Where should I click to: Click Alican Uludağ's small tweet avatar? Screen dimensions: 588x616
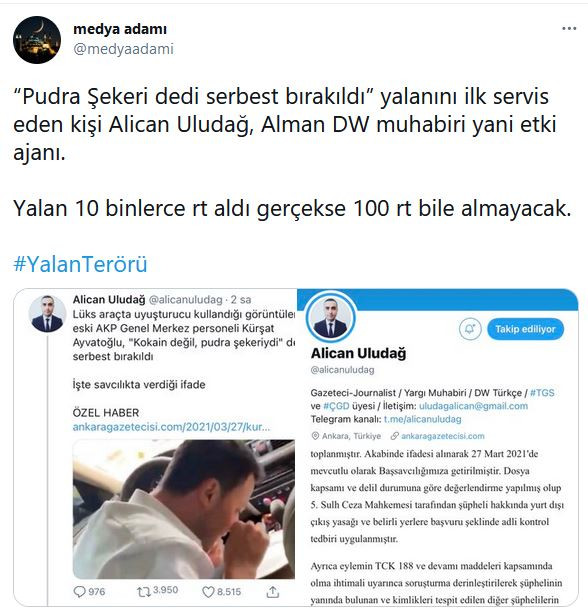(47, 314)
